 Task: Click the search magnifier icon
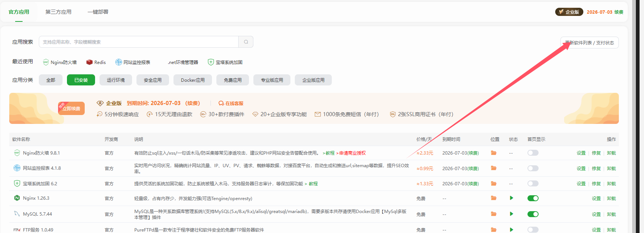click(x=246, y=42)
